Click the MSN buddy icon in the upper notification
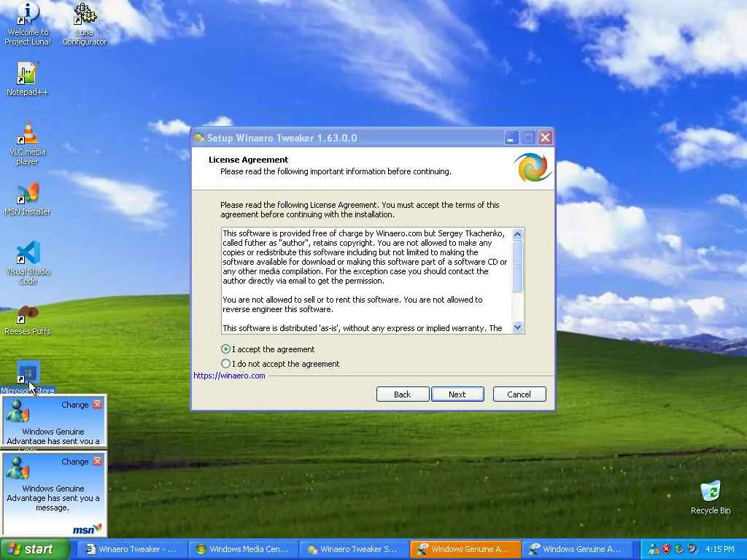The width and height of the screenshot is (747, 560). click(18, 411)
